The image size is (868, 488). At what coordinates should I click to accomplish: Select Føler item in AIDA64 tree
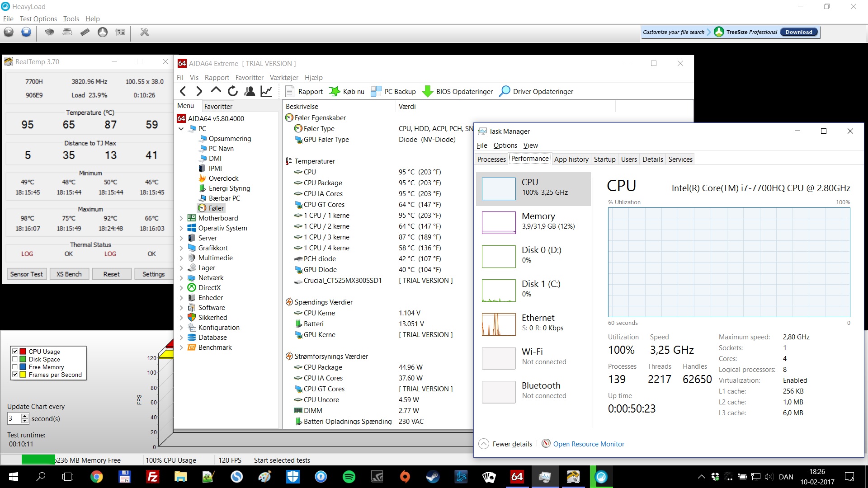coord(216,208)
